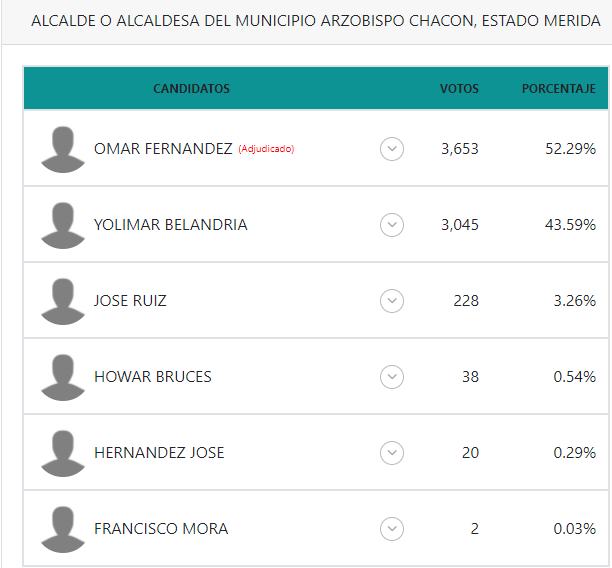Expand Jose Ruiz vote details chevron
This screenshot has height=568, width=612.
(392, 301)
